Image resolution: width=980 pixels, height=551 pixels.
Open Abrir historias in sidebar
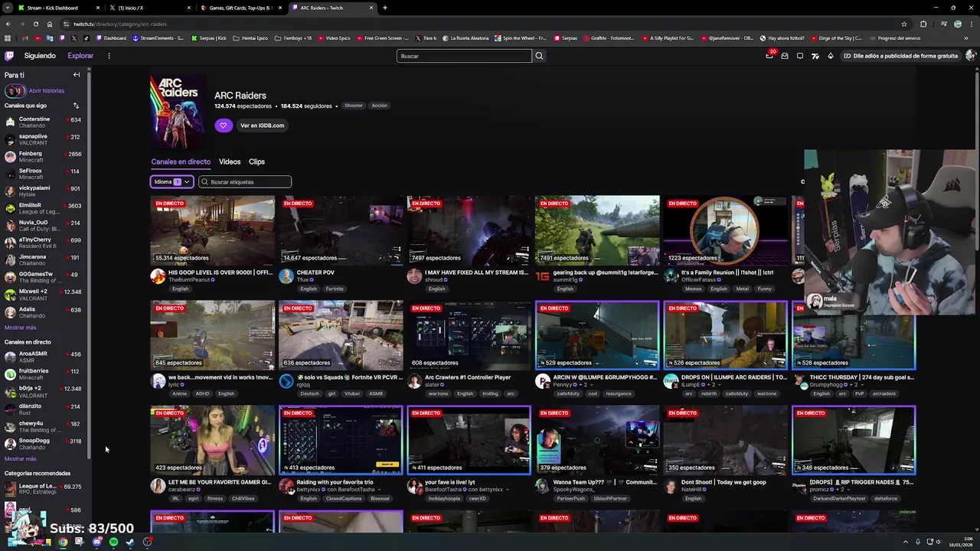[x=45, y=91]
